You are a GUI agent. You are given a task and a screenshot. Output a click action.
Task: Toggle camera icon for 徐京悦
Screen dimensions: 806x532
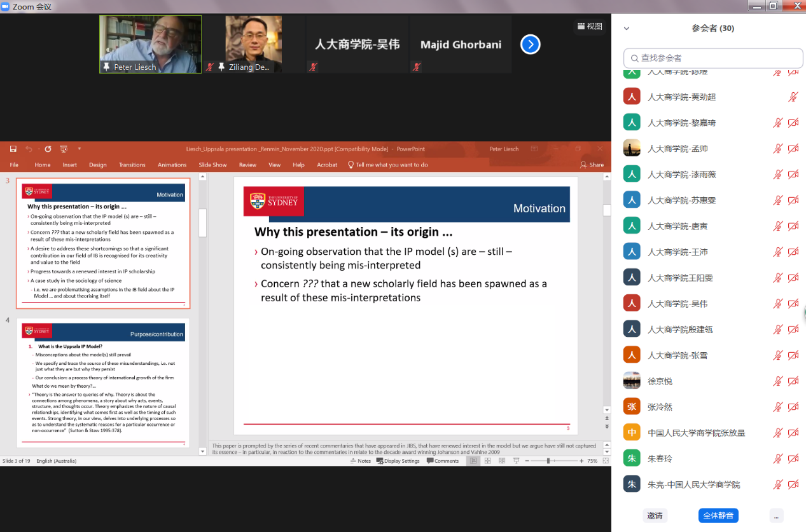pyautogui.click(x=793, y=381)
